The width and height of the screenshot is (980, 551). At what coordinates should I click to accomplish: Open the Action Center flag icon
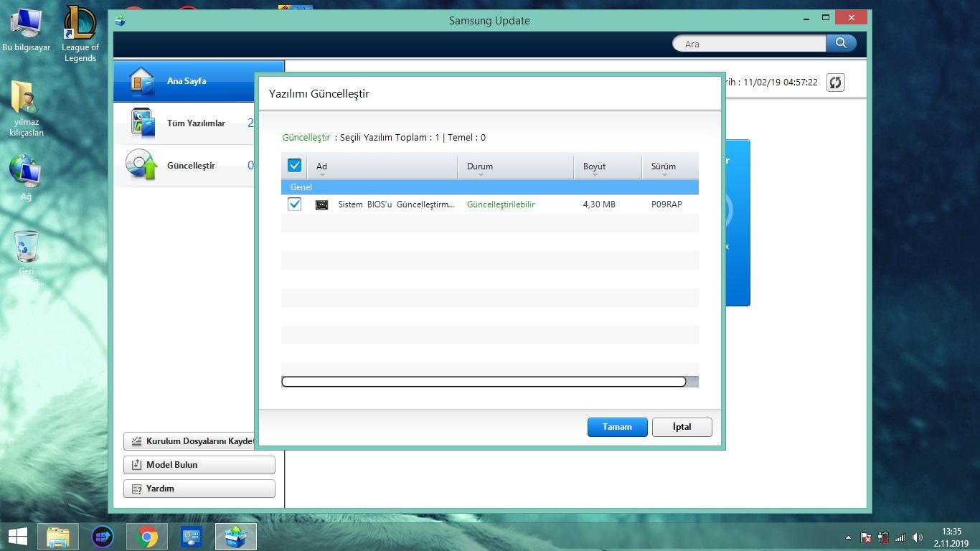(866, 537)
